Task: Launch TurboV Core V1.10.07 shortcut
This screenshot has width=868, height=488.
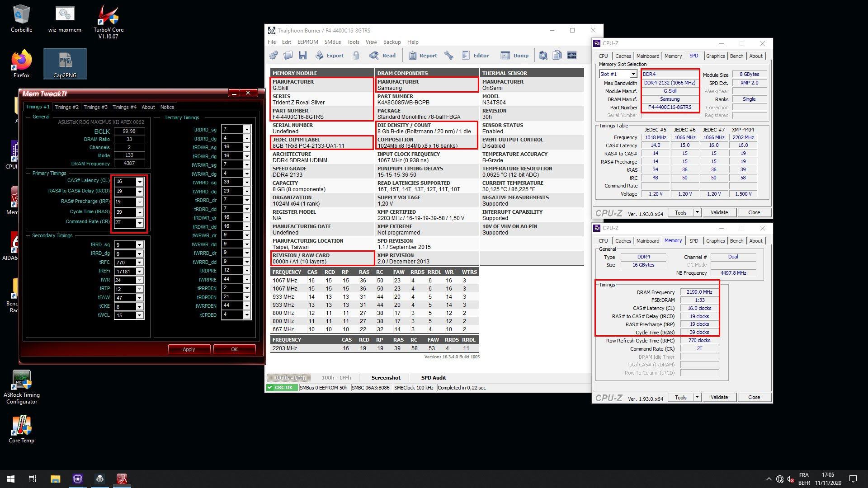Action: (108, 22)
